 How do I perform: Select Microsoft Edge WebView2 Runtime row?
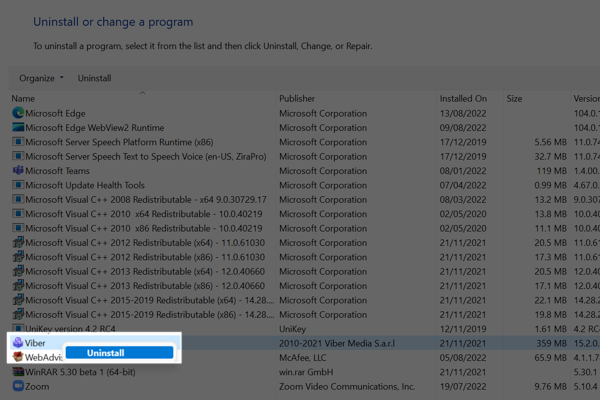95,127
